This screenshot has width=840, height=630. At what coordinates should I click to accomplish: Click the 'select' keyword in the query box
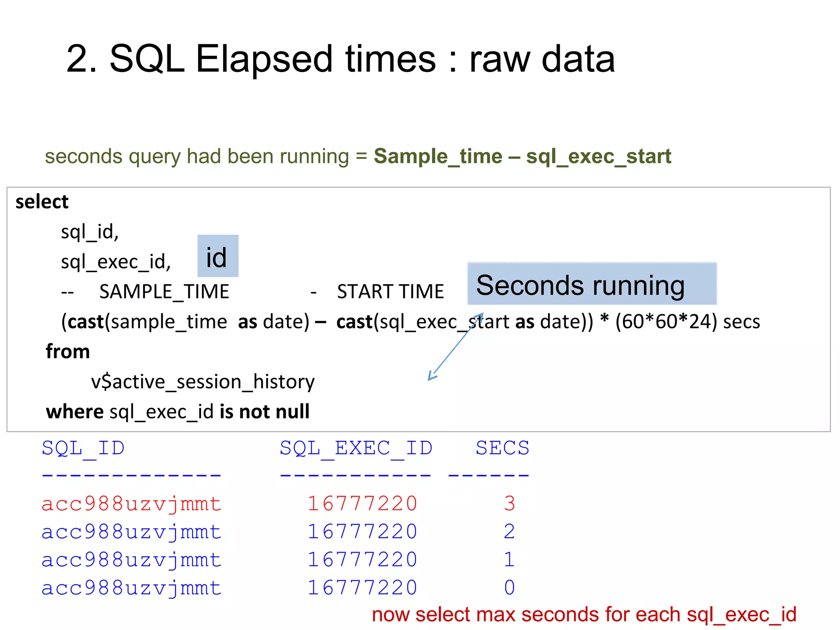[42, 202]
